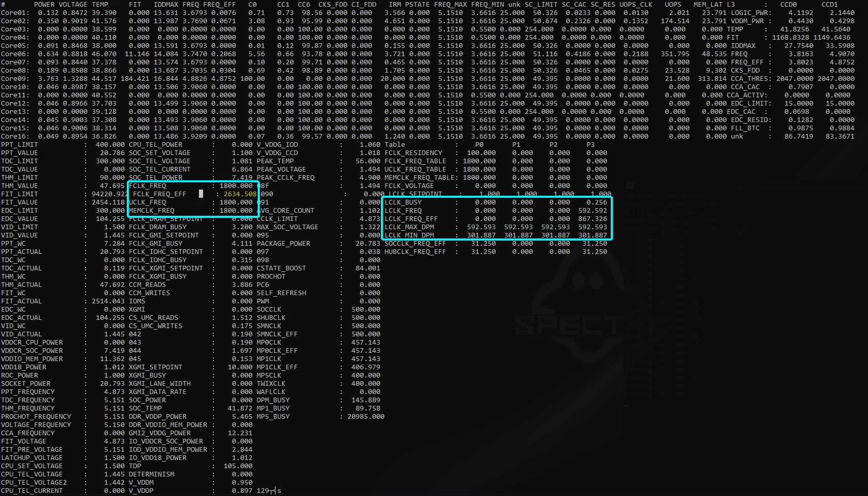Click the VDDIO_MEM_POWER label
868x496 pixels.
point(32,359)
